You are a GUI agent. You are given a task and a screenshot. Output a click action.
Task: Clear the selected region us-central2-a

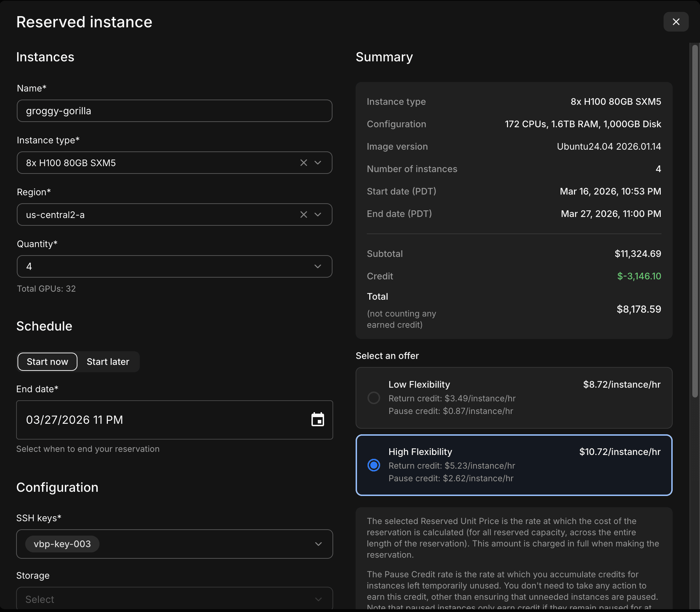(303, 215)
